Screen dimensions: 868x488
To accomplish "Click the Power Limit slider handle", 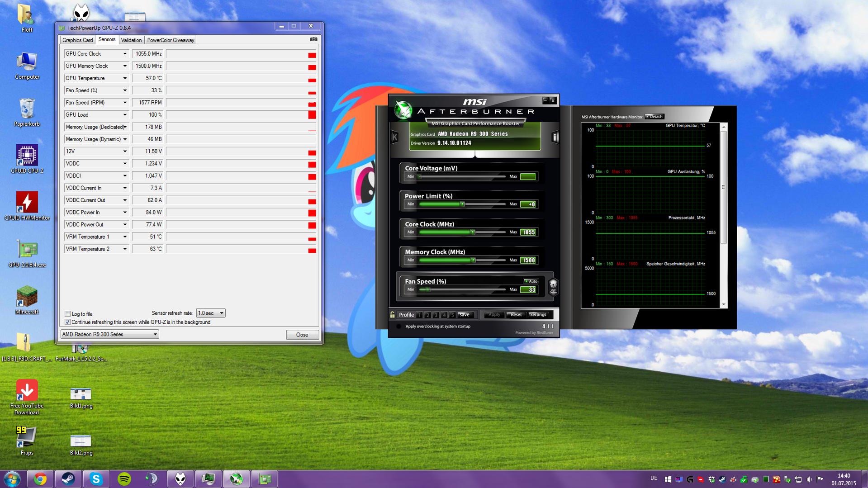I will [462, 204].
